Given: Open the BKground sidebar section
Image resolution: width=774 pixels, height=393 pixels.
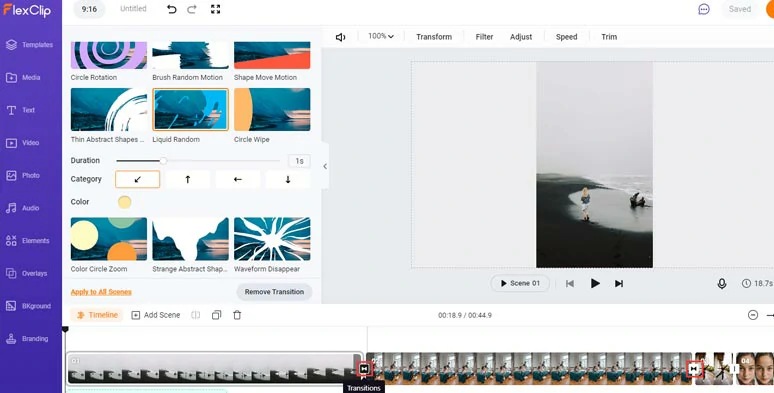Looking at the screenshot, I should (x=29, y=306).
